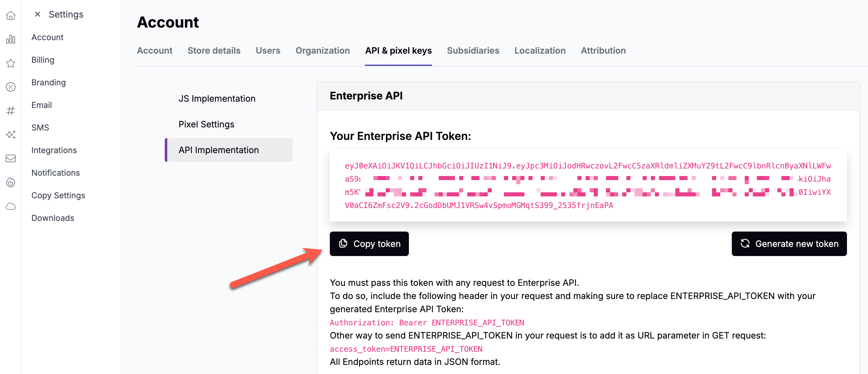Switch to the Store details tab
Image resolution: width=868 pixels, height=374 pixels.
coord(214,51)
